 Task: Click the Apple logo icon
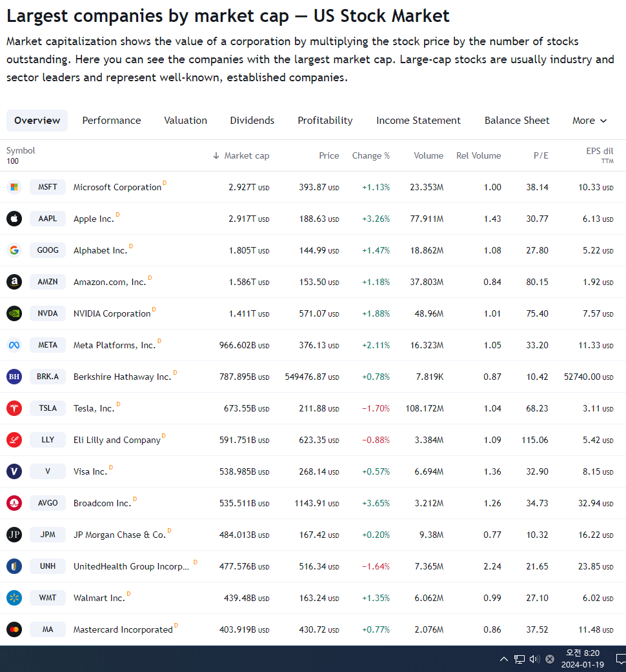click(x=14, y=219)
